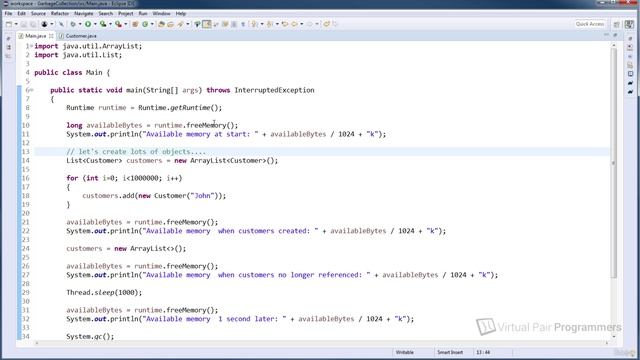Toggle Smart Insert mode in status bar
Screen dimensions: 640x360
450,352
